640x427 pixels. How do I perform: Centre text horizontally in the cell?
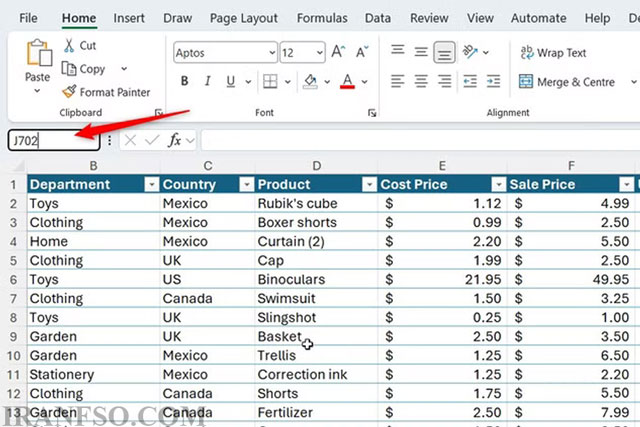[x=421, y=81]
